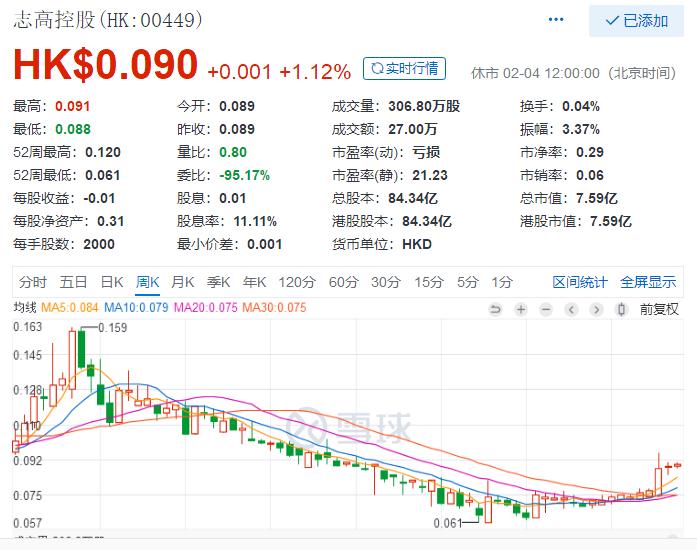Toggle the candlestick chart style icon

coord(622,309)
